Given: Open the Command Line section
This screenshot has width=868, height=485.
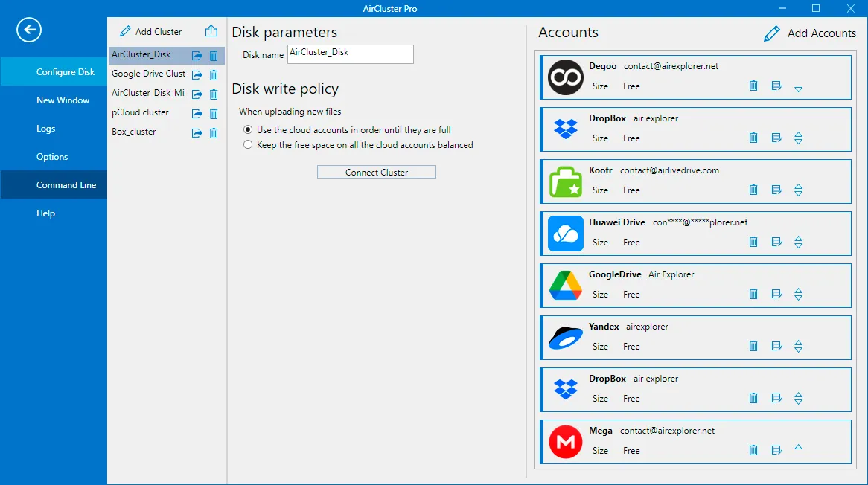Looking at the screenshot, I should pyautogui.click(x=54, y=184).
